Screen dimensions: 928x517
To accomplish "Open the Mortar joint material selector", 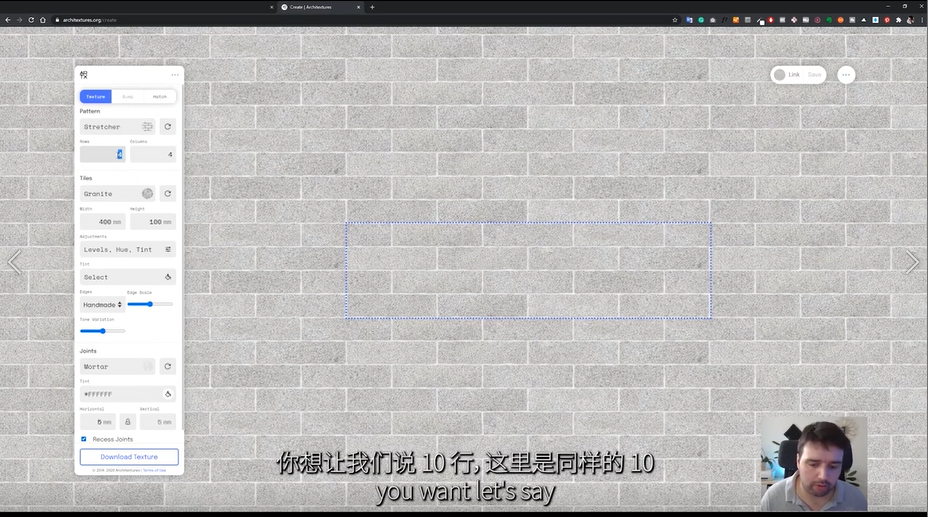I will (x=117, y=367).
